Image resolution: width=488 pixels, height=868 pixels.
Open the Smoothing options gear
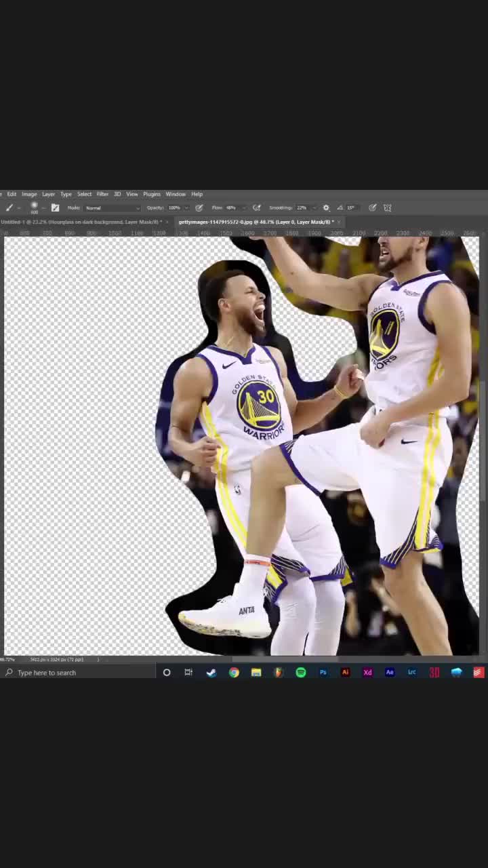coord(326,208)
